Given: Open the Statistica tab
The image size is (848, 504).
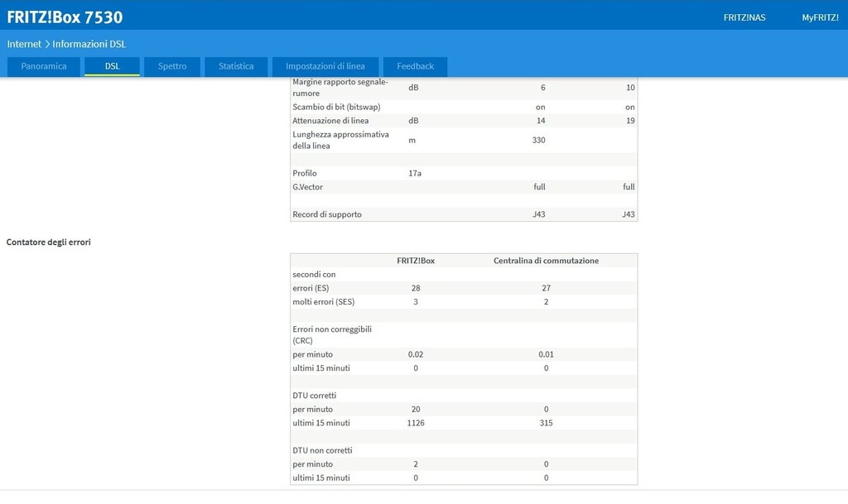Looking at the screenshot, I should tap(236, 66).
